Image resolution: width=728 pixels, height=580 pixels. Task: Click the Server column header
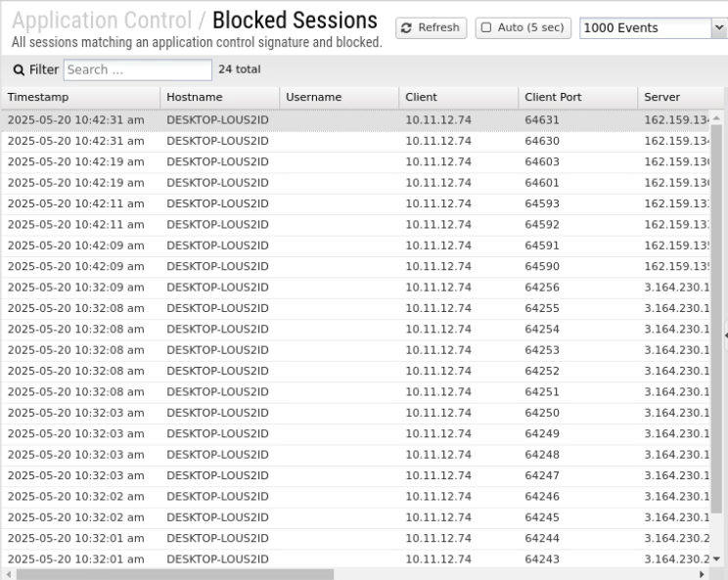tap(675, 98)
